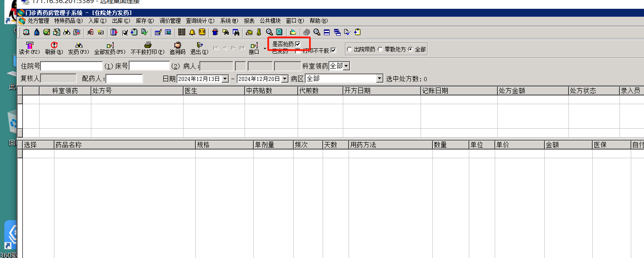Click the 读卡(F2) card reader button
Viewport: 644px width, 258px height.
(x=29, y=48)
